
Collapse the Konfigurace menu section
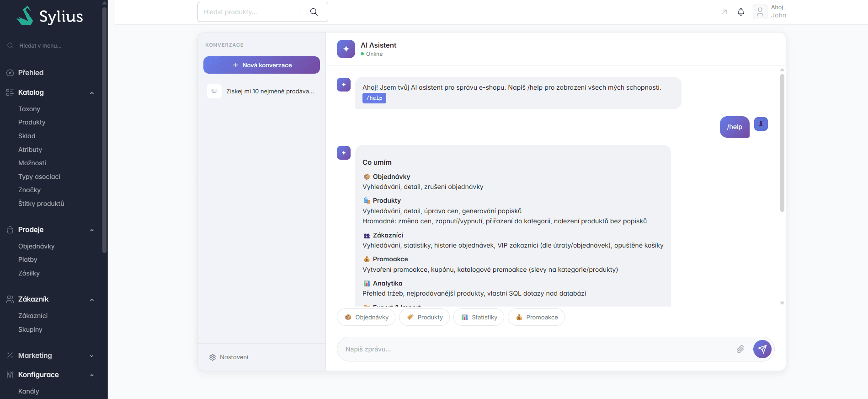pyautogui.click(x=92, y=375)
